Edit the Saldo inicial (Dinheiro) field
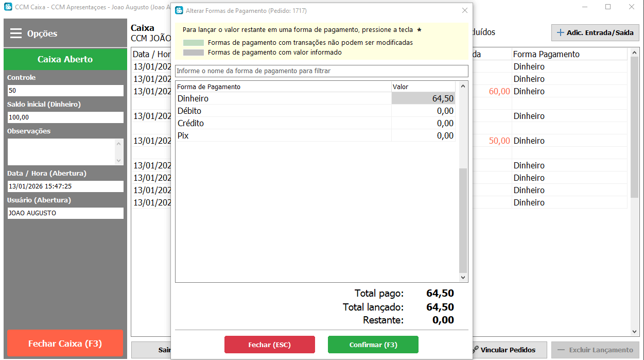This screenshot has width=644, height=360. (65, 117)
